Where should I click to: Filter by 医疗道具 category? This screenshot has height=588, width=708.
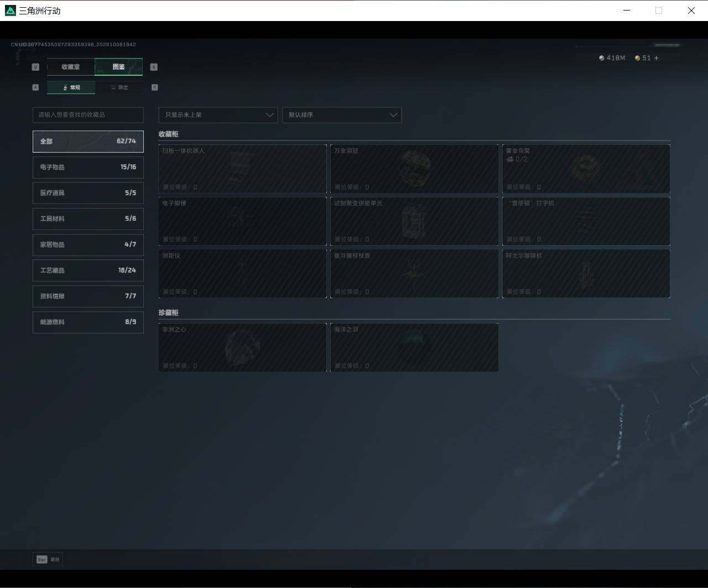88,193
